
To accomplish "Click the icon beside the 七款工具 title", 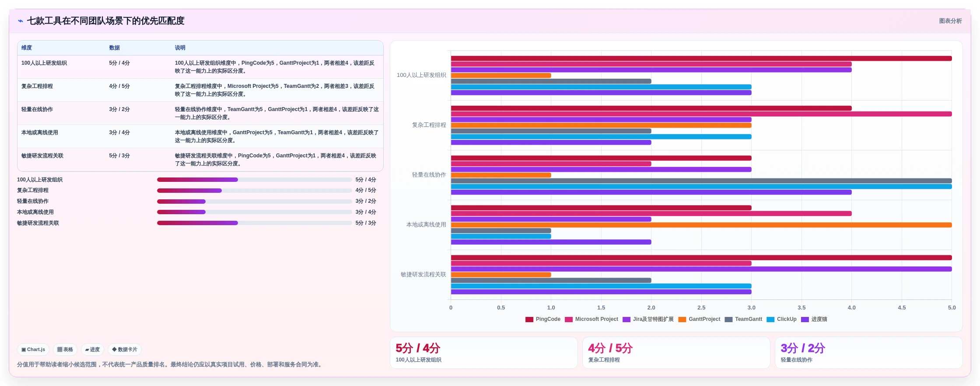I will pos(21,21).
